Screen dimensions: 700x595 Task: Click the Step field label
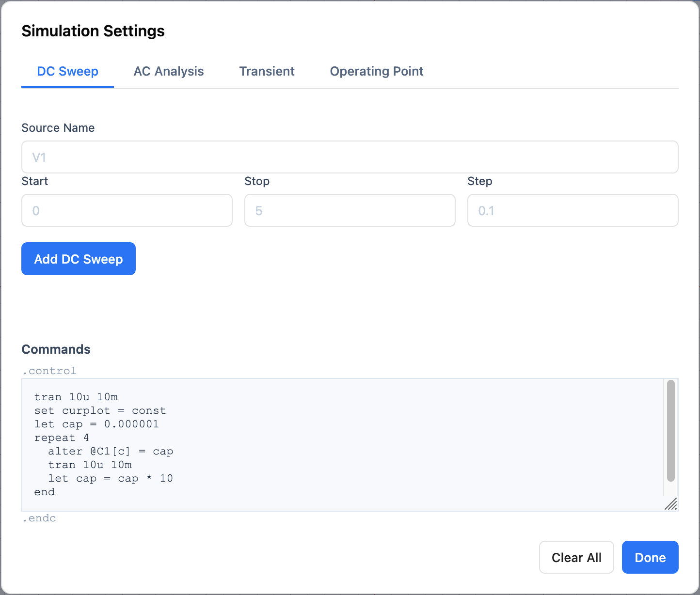480,181
